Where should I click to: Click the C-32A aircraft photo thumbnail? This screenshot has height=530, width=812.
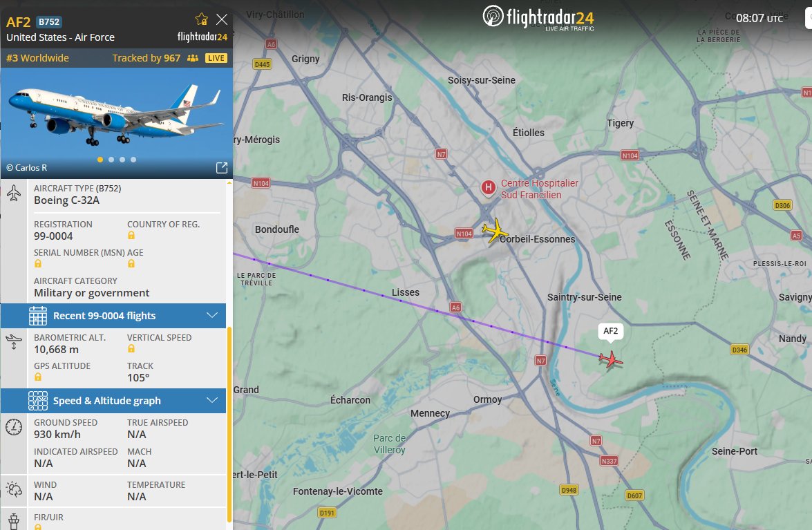click(x=117, y=123)
